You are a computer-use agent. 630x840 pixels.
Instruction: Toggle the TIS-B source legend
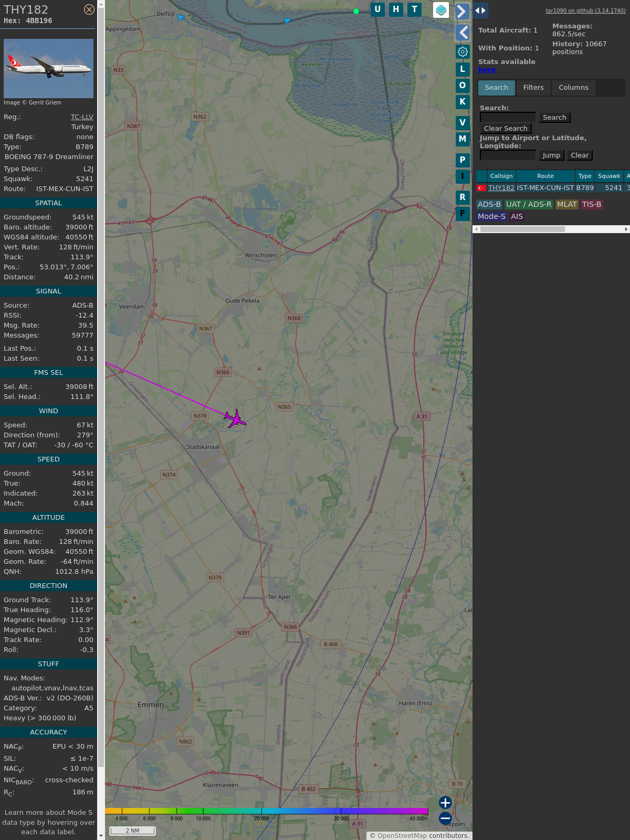pyautogui.click(x=592, y=205)
